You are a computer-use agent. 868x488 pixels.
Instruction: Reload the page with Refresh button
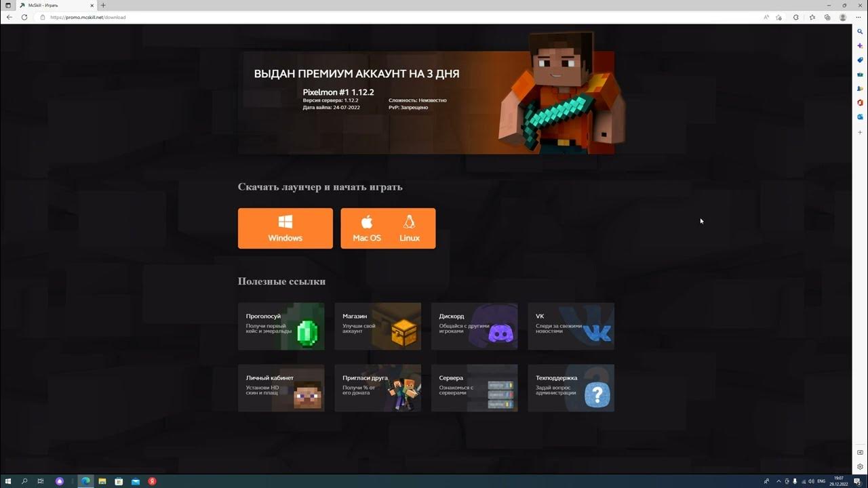(24, 17)
